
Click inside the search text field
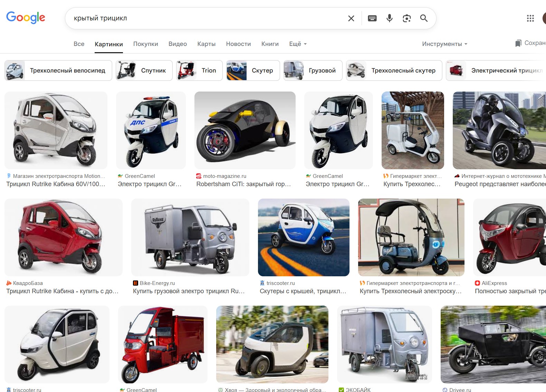[207, 18]
